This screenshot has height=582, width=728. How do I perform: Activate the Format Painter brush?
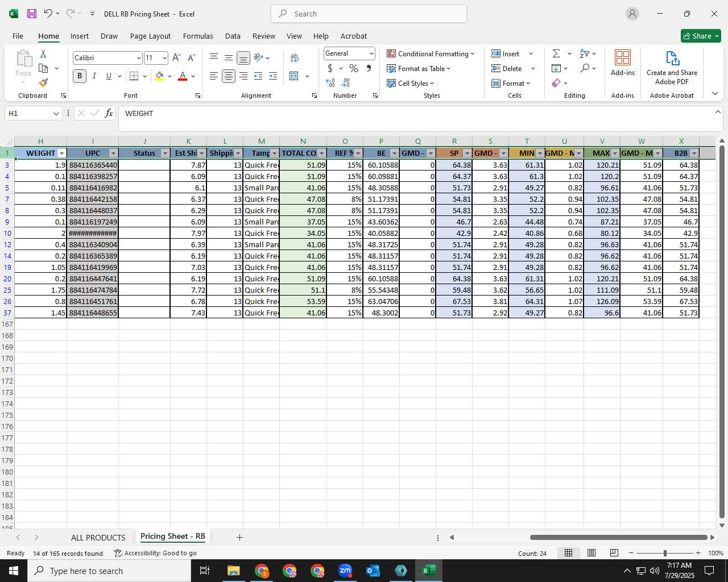pos(43,83)
